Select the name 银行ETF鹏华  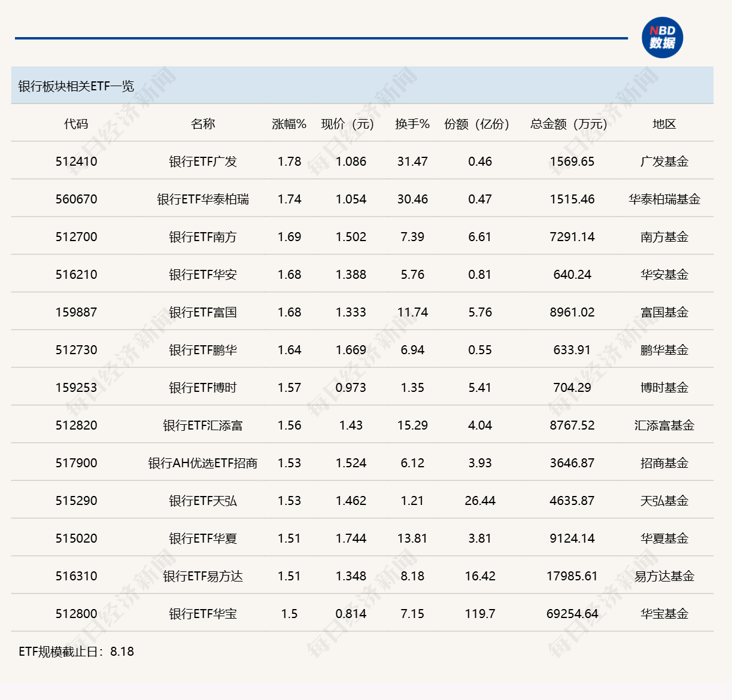tap(203, 350)
